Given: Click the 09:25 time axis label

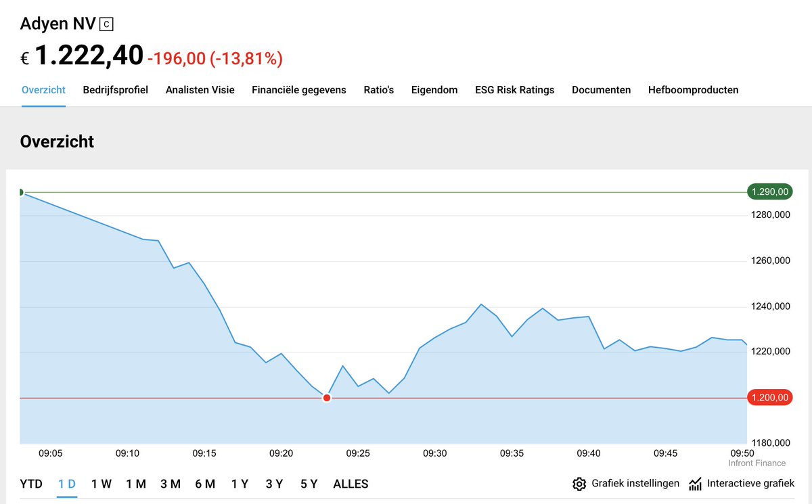Looking at the screenshot, I should pyautogui.click(x=358, y=453).
